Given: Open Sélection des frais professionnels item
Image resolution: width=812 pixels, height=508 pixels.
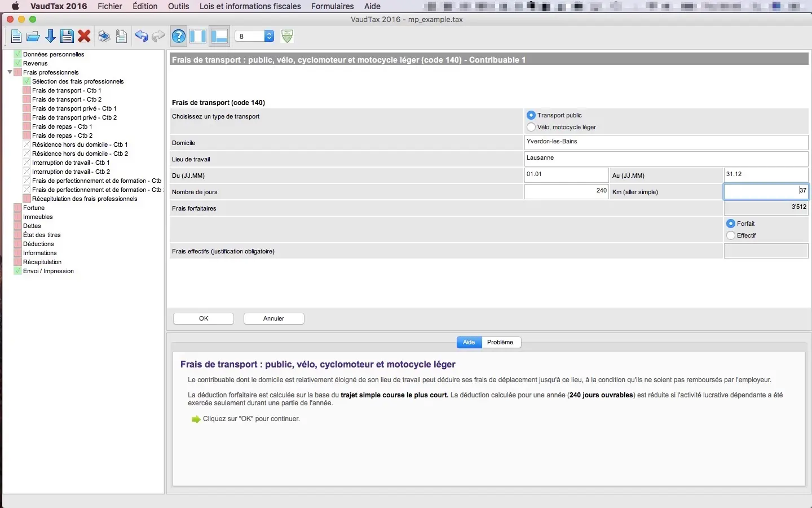Looking at the screenshot, I should click(x=78, y=81).
